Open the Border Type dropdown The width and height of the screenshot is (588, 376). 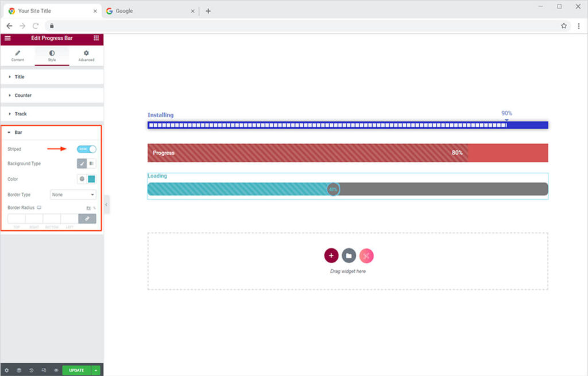(x=73, y=195)
